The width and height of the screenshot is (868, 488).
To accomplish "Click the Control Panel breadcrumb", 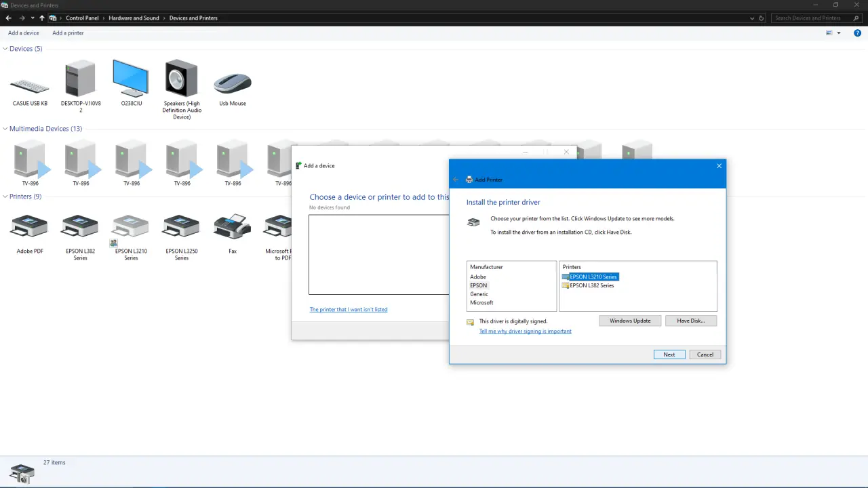I will (83, 18).
